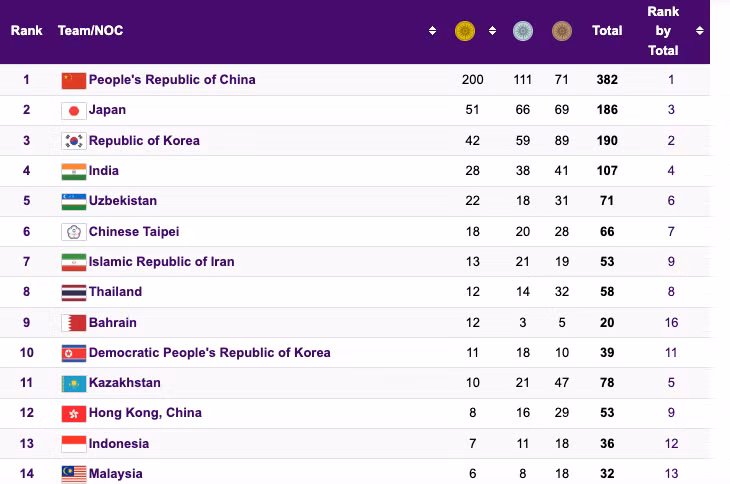Open the Kazakhstan team link
730x484 pixels.
pos(124,383)
